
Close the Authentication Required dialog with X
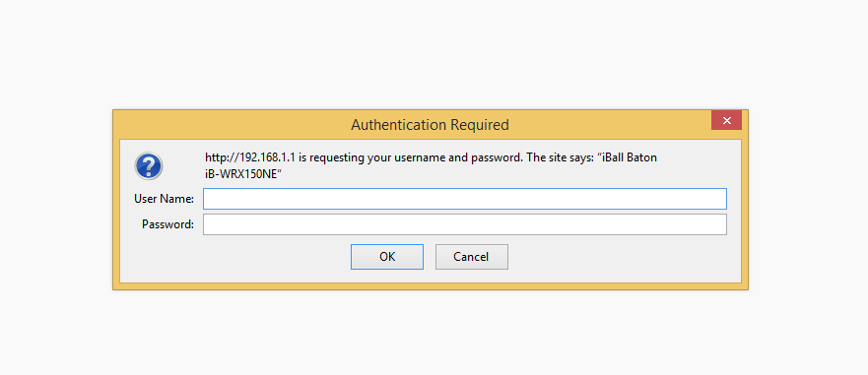tap(726, 121)
